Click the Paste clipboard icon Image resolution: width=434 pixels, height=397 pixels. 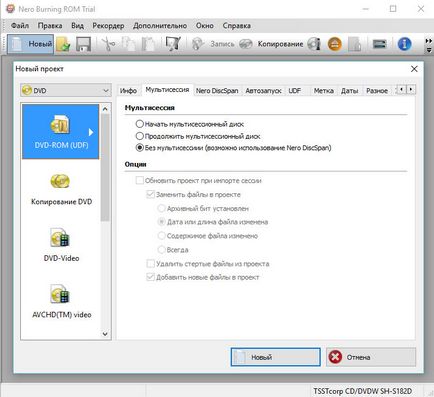pyautogui.click(x=148, y=44)
